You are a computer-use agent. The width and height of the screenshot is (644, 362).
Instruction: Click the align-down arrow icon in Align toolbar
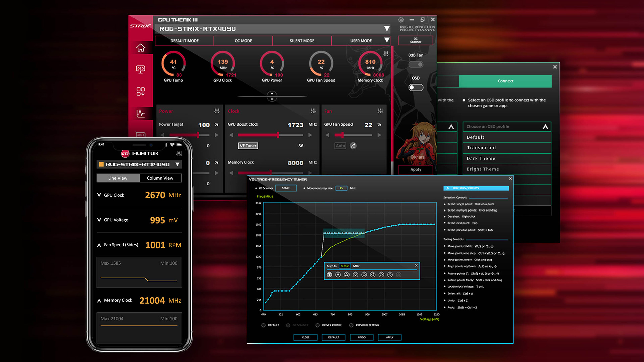coord(338,275)
